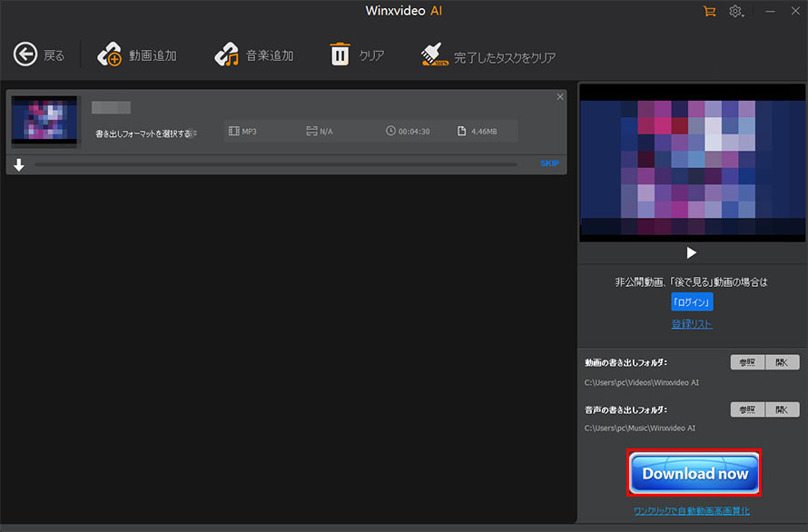This screenshot has height=532, width=808.
Task: Click the Download now button
Action: 695,473
